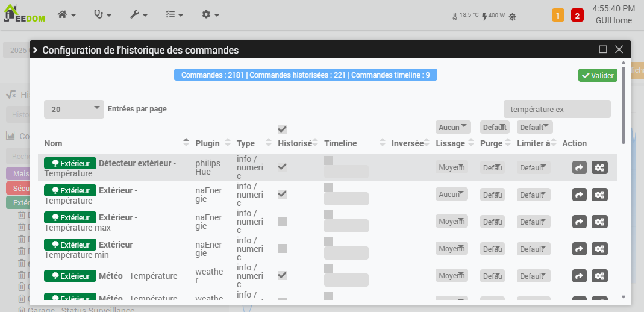Open advanced configuration gears for Extérieur Température min
The height and width of the screenshot is (312, 644).
point(599,249)
